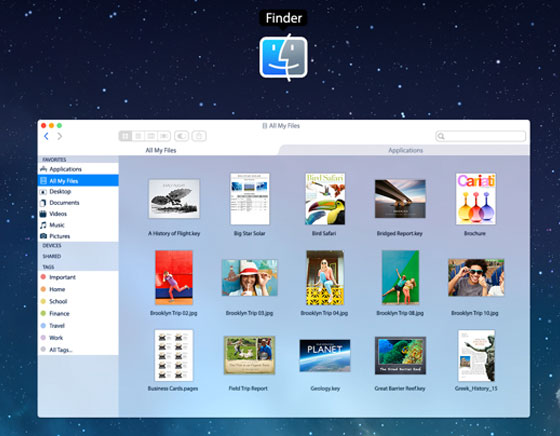
Task: Select A History of Flight.key thumbnail
Action: coord(174,199)
